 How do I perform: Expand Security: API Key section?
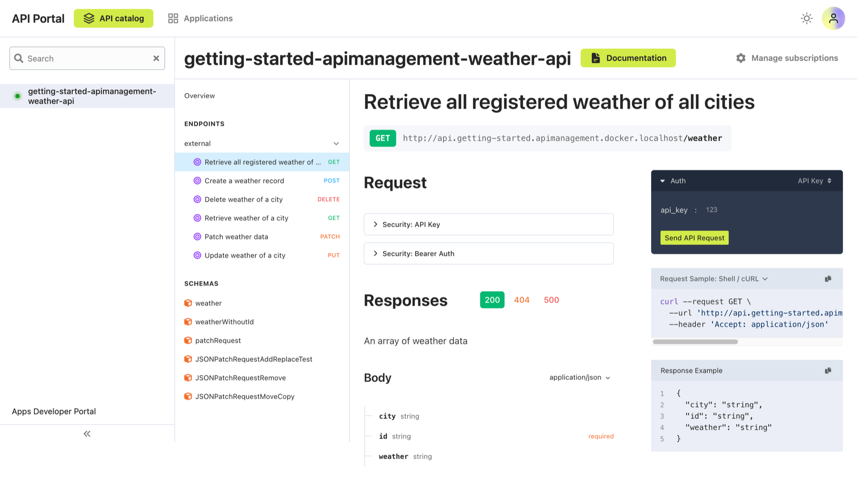pyautogui.click(x=488, y=225)
